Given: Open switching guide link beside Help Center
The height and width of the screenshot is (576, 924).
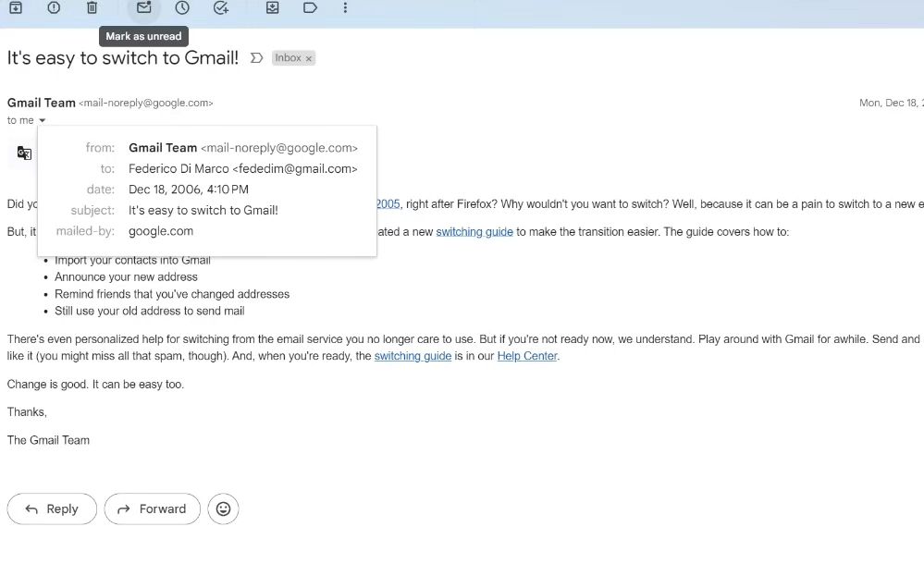Looking at the screenshot, I should pos(413,356).
